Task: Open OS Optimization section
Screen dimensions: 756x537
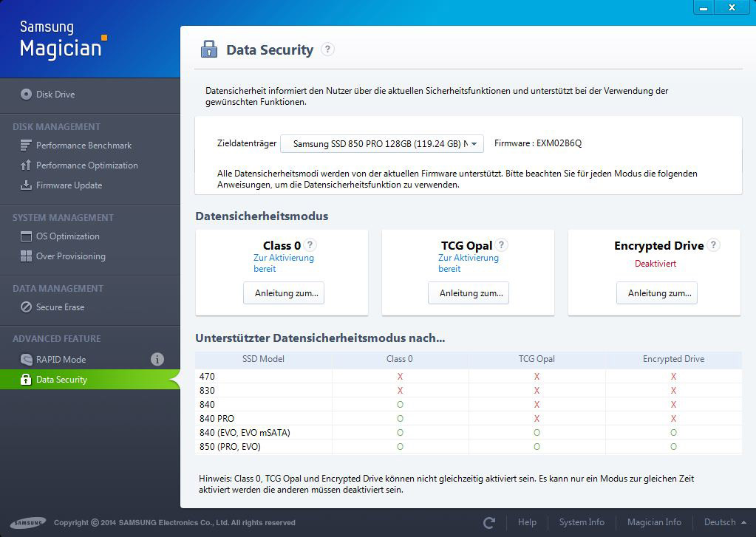Action: [67, 236]
